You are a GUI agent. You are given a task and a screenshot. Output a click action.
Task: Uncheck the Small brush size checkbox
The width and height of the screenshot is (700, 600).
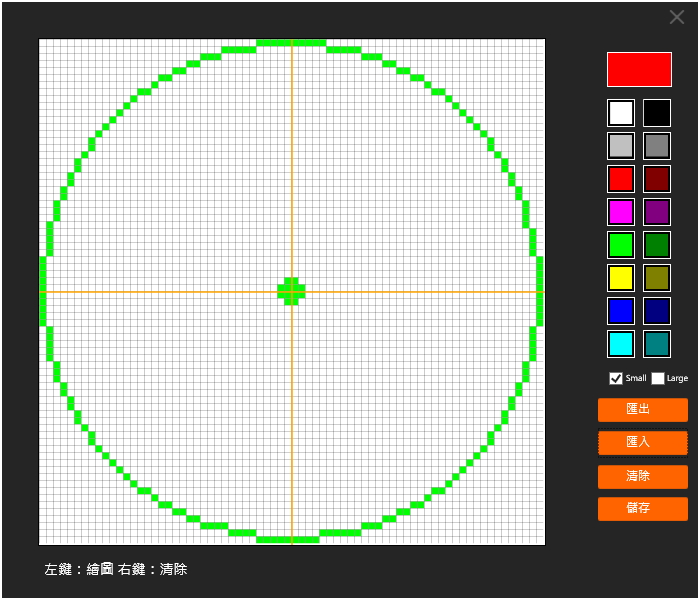[x=616, y=378]
